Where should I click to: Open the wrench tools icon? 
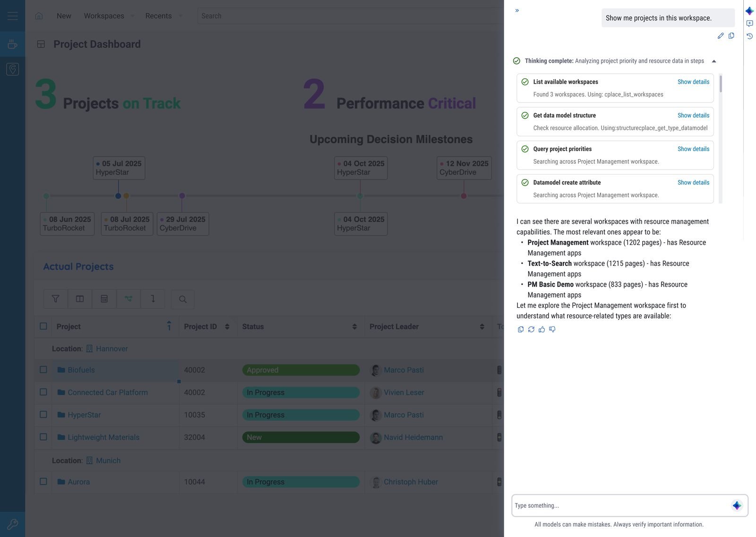[x=13, y=524]
